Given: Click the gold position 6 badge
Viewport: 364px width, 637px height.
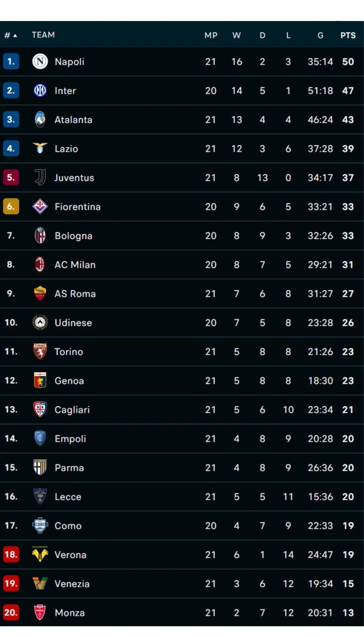Looking at the screenshot, I should [11, 206].
